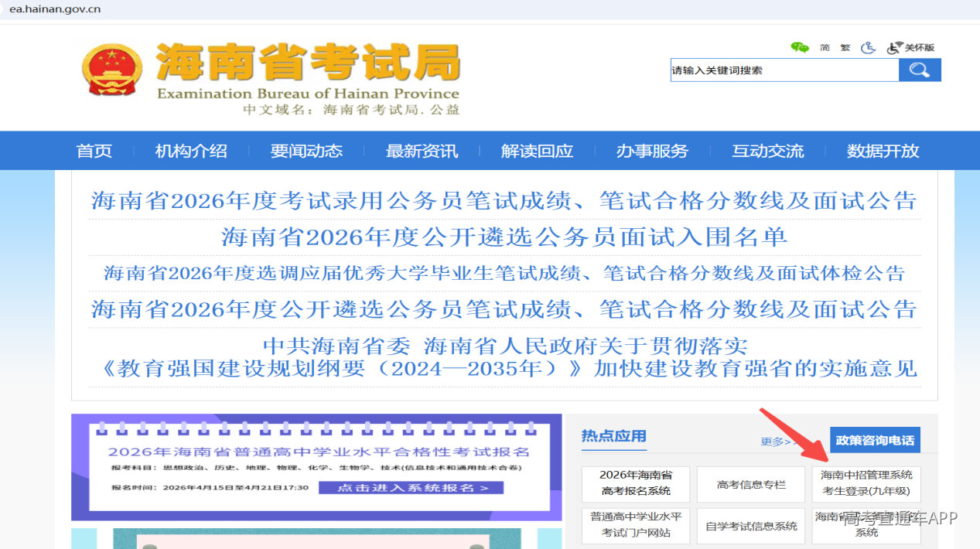The image size is (980, 549).
Task: Open the 机构介绍 navigation menu
Action: (x=191, y=151)
